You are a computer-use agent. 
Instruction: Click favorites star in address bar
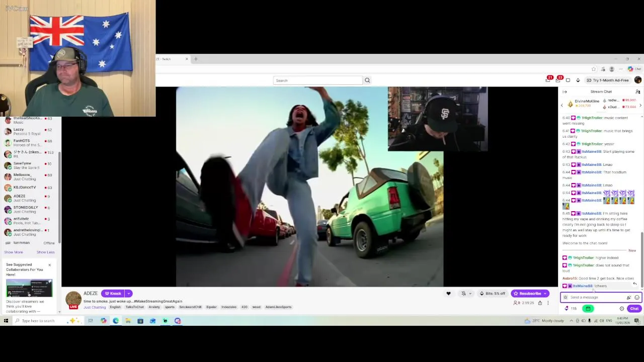click(x=594, y=69)
